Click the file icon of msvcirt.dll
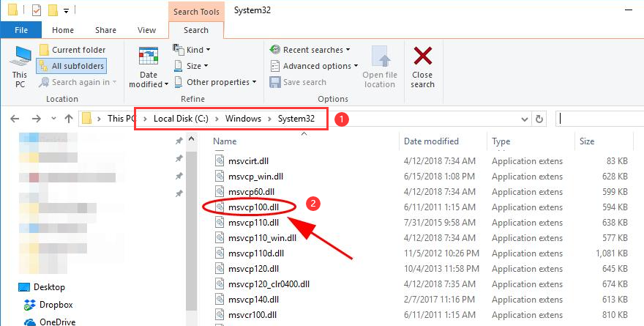Screen dimensions: 644x326 220,161
